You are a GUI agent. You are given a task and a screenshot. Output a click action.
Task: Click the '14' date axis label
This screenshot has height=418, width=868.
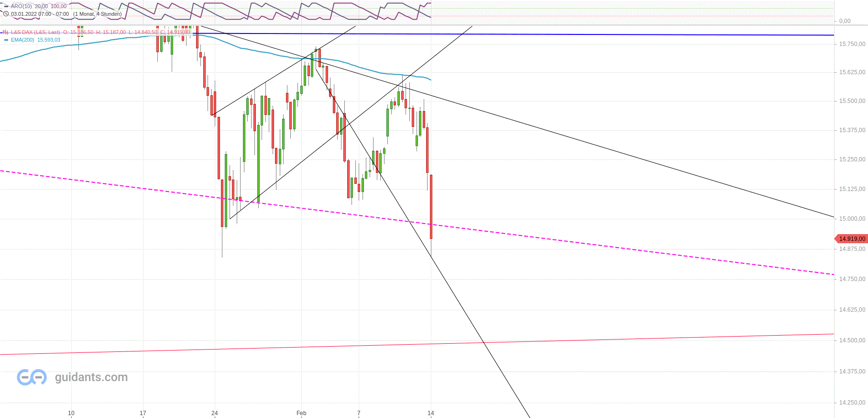pos(431,413)
